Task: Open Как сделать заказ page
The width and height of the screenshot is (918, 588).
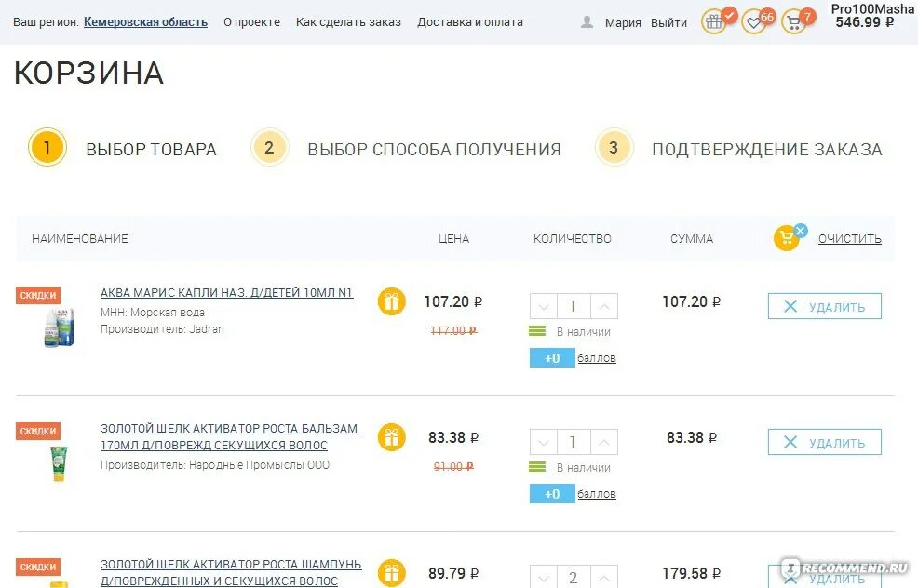Action: (x=348, y=22)
